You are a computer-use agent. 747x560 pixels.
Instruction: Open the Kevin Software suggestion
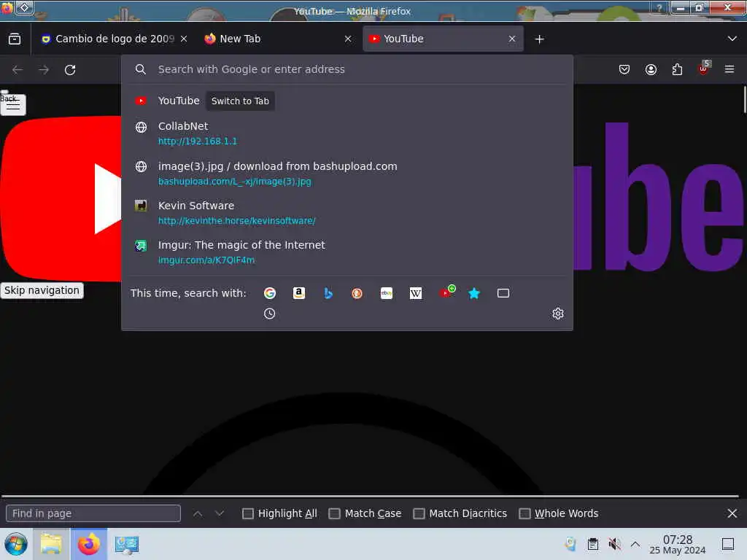point(347,213)
